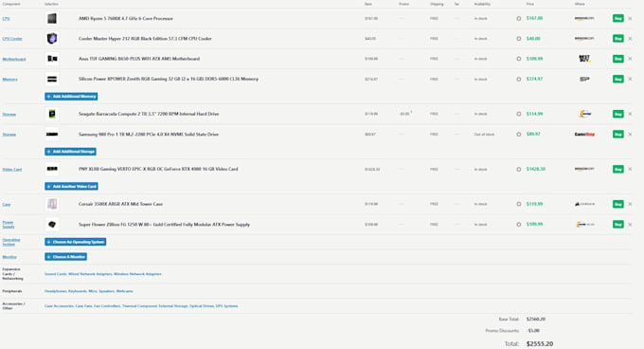Open the Memory category link

[x=9, y=80]
